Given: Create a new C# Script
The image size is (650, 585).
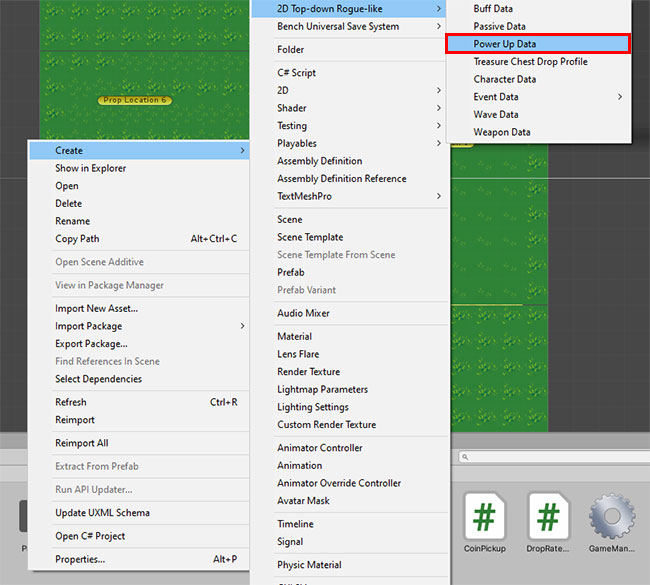Looking at the screenshot, I should (349, 73).
